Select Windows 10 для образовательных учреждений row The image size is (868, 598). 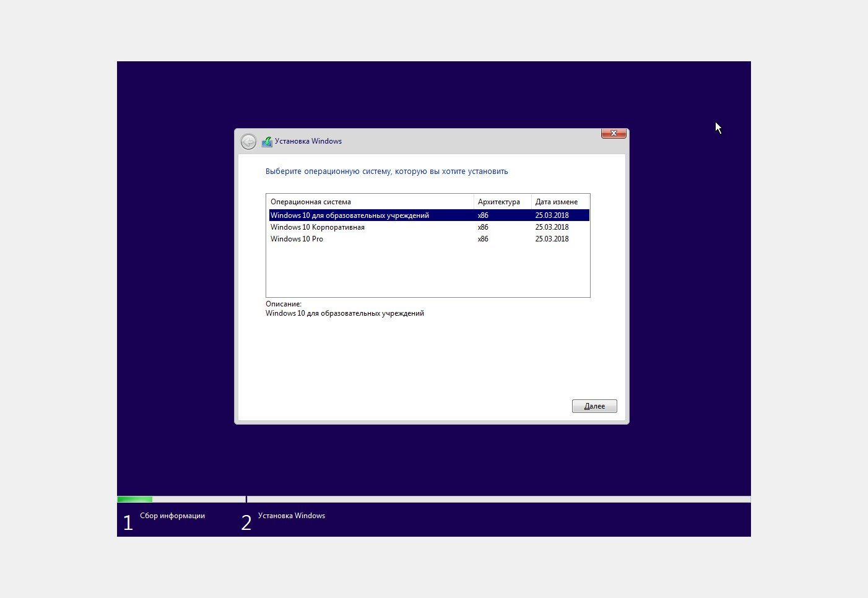coord(428,215)
